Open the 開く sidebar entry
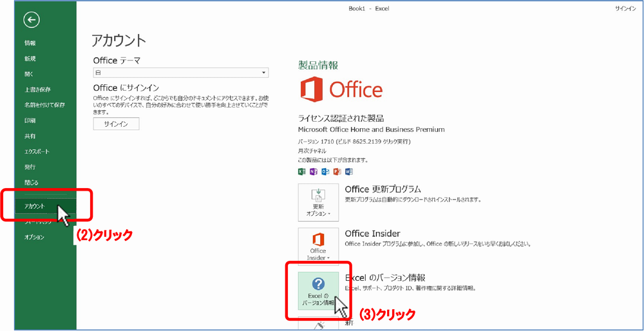644x331 pixels. (x=29, y=74)
